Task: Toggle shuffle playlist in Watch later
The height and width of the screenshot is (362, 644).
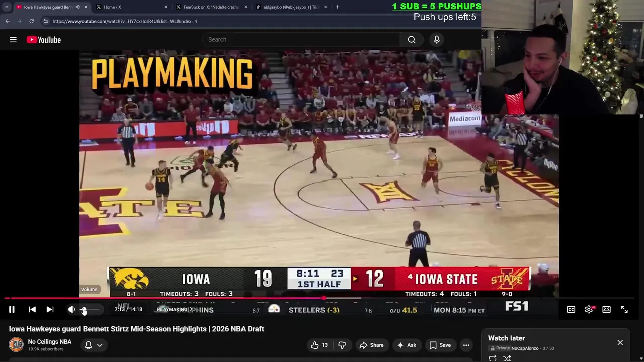Action: coord(507,358)
